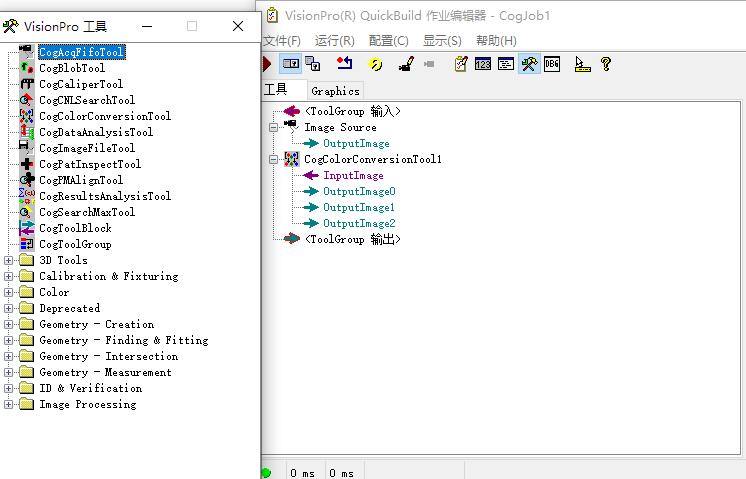The height and width of the screenshot is (479, 746).
Task: Click the CogCaliperTool icon in toolbox
Action: [27, 84]
